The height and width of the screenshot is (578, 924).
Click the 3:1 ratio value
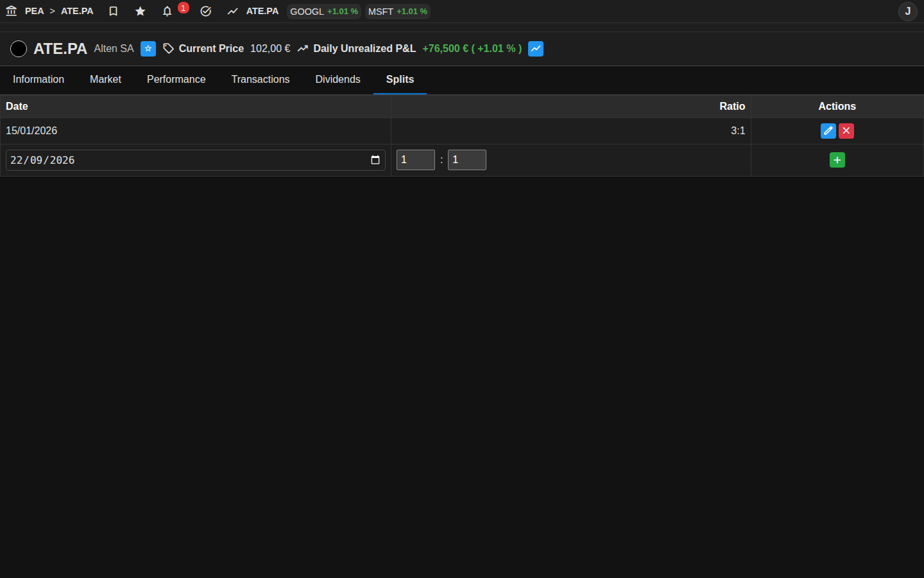point(738,131)
